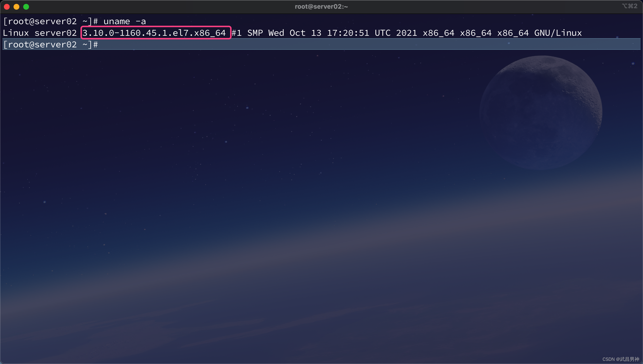Click the #1 SMP text in output

(247, 33)
